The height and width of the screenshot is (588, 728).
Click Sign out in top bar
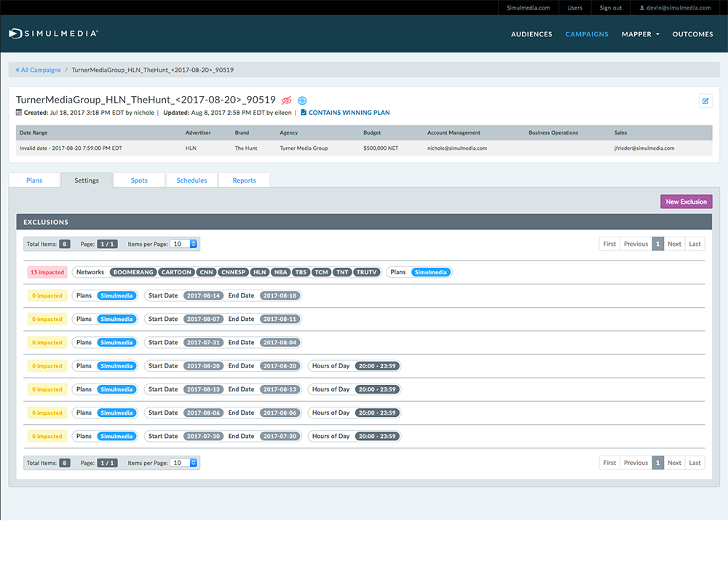click(x=610, y=8)
